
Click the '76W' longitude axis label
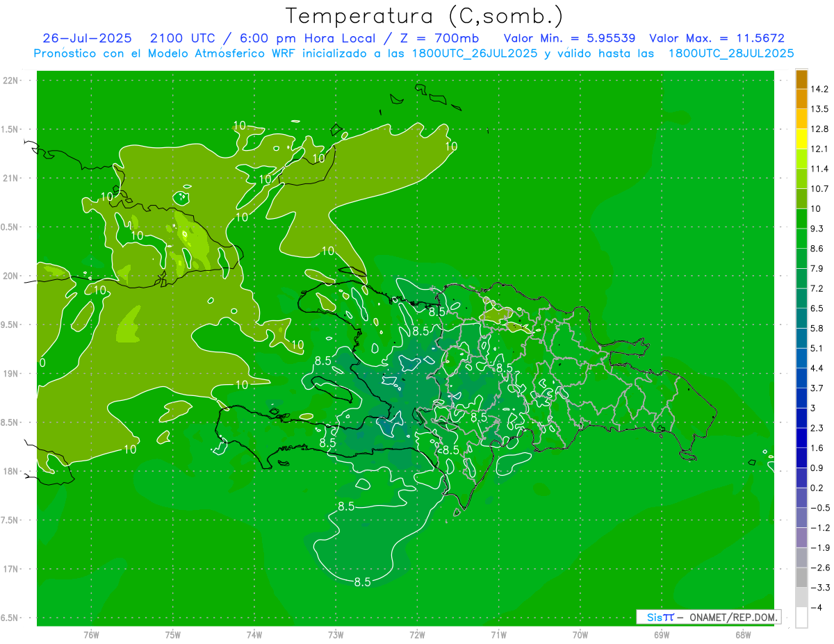coord(91,635)
